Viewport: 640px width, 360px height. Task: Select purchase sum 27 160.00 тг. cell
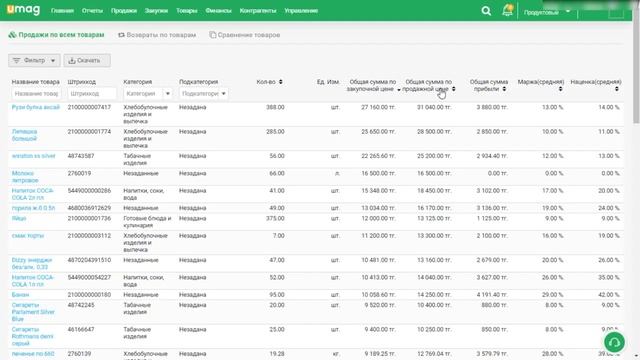click(378, 107)
